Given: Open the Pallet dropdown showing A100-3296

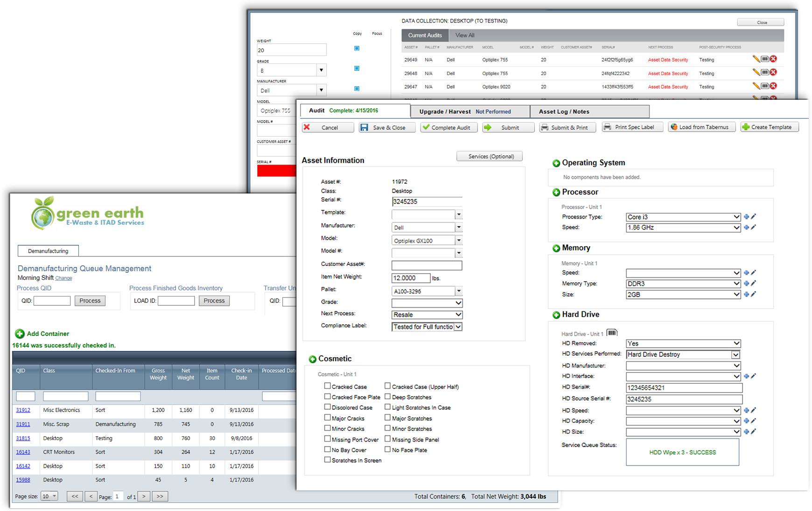Looking at the screenshot, I should click(427, 291).
